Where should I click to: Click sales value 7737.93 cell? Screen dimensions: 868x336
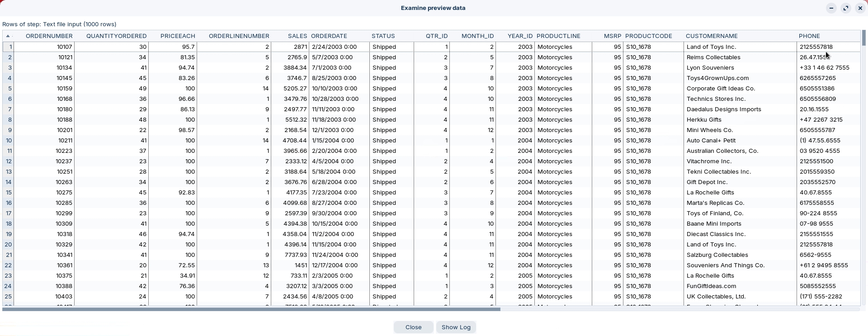(294, 255)
